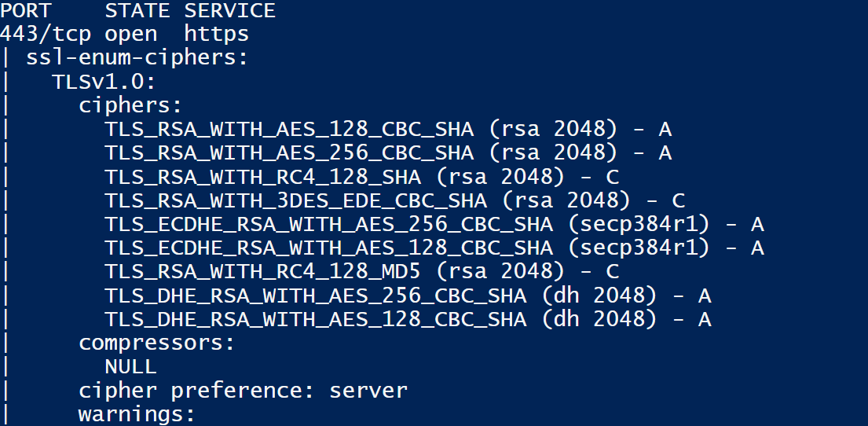Click the ciphers section label

(x=130, y=105)
